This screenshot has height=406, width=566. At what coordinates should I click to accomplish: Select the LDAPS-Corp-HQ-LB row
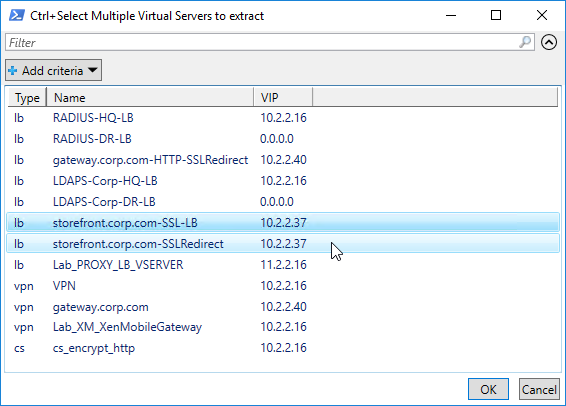(283, 181)
